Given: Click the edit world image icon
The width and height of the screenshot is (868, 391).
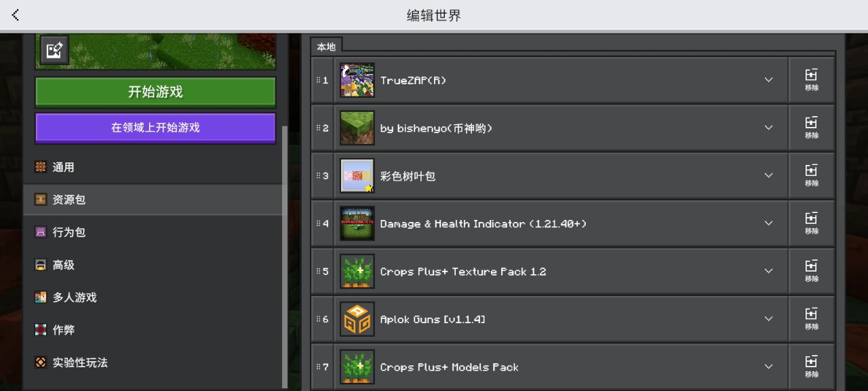Looking at the screenshot, I should coord(54,50).
